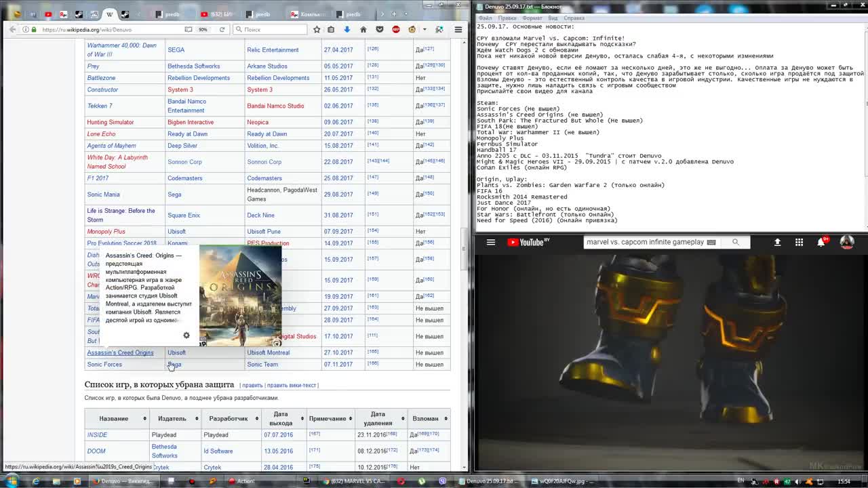Open the bookmarks library clipboard icon

coord(331,30)
